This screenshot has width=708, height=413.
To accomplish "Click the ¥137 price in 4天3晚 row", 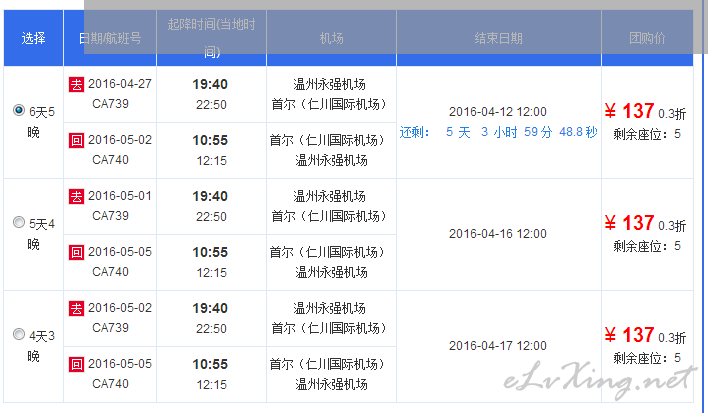I will [629, 335].
